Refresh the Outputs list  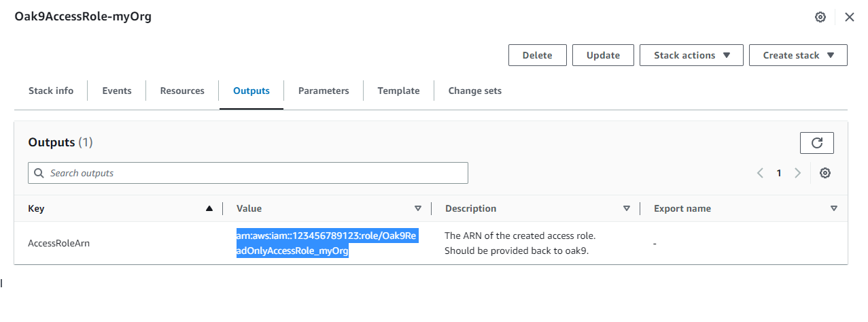click(x=817, y=143)
